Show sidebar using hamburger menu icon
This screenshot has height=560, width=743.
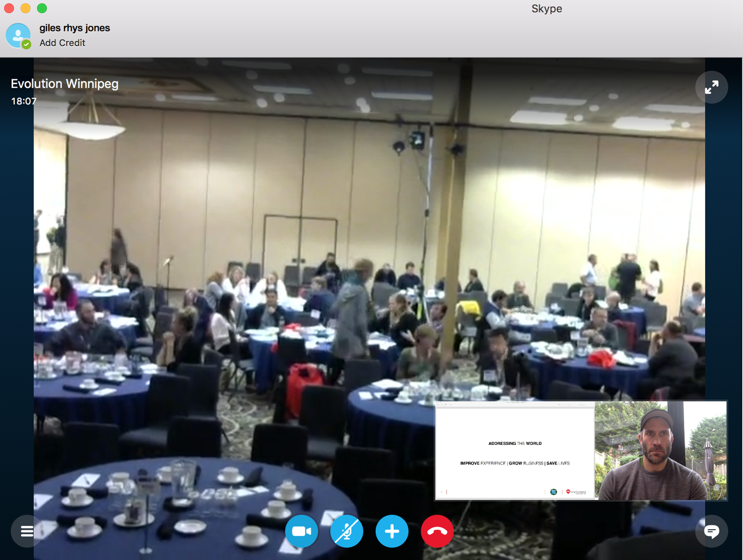point(27,531)
